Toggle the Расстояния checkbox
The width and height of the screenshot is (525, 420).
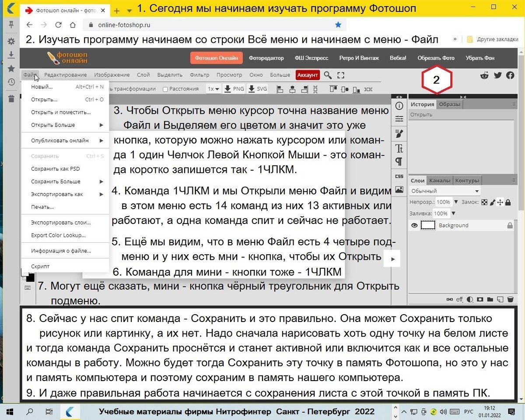coord(165,89)
